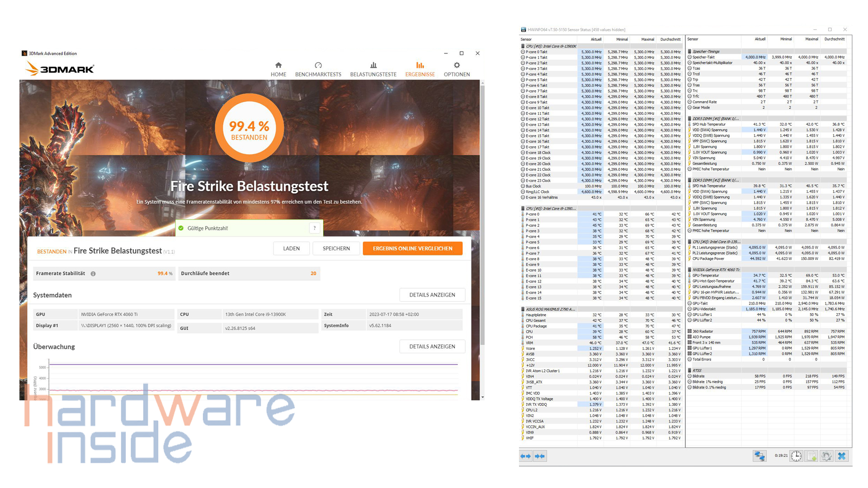The image size is (868, 488).
Task: Click the 3DMark vertical scrollbar
Action: point(482,212)
